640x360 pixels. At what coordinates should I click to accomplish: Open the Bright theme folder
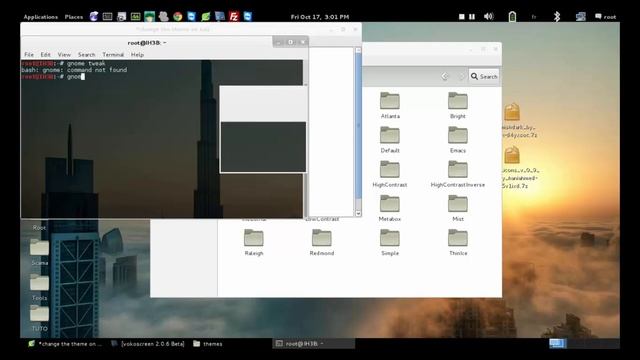click(458, 105)
